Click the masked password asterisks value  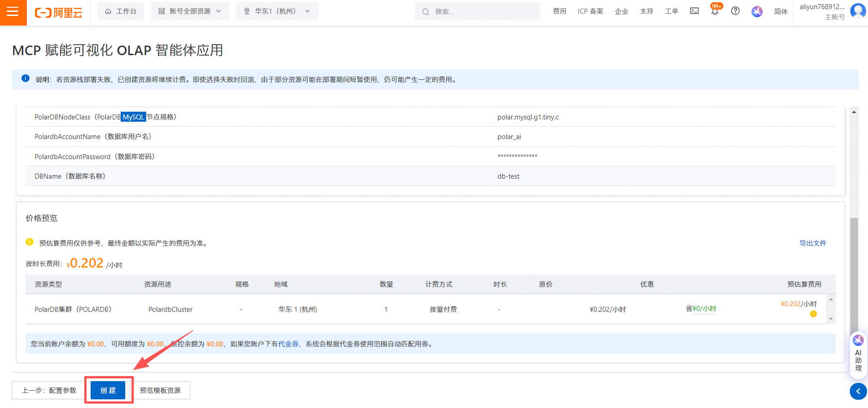pos(517,156)
